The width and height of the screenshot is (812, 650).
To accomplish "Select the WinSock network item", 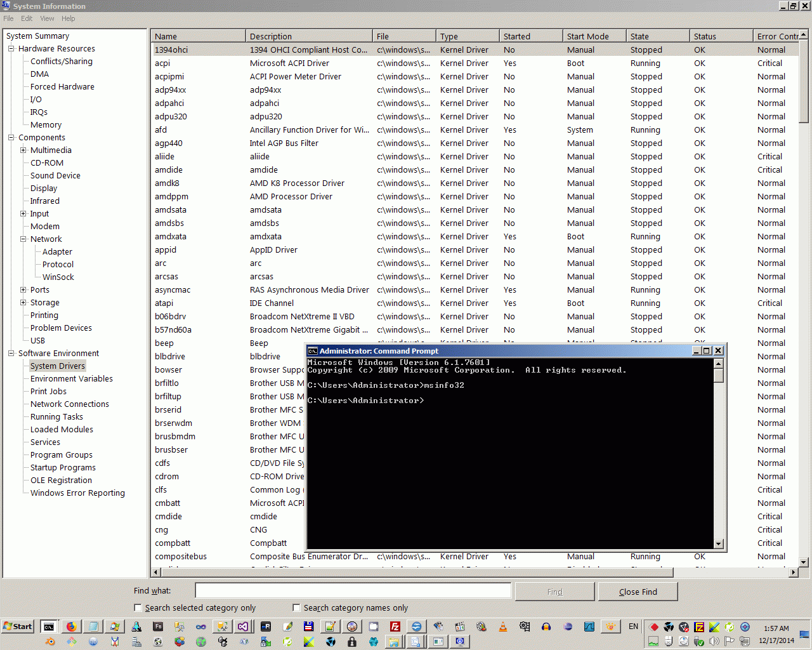I will coord(58,277).
